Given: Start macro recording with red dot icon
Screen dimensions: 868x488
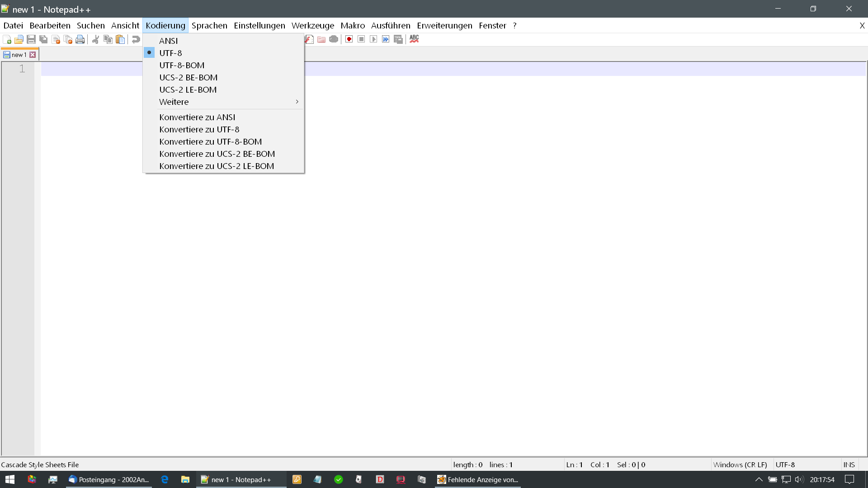Looking at the screenshot, I should pos(349,39).
